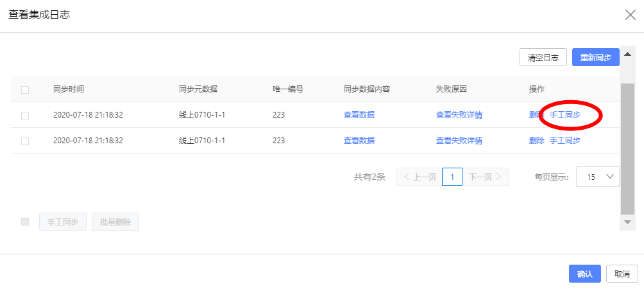
Task: Click the 同步时间 column header
Action: pyautogui.click(x=69, y=89)
